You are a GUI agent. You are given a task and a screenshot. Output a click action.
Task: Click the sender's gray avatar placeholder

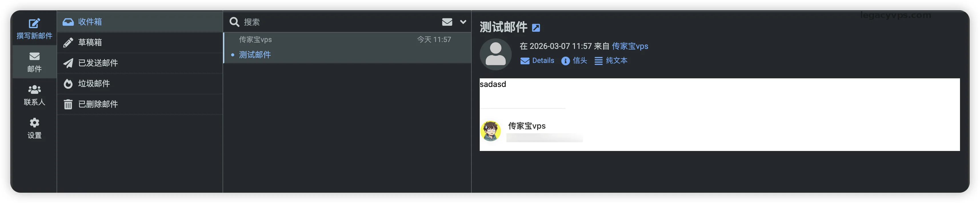point(495,54)
